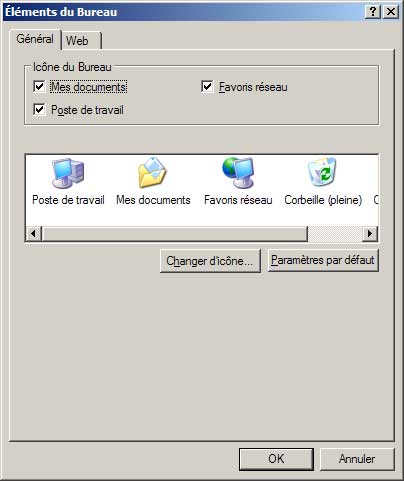This screenshot has width=404, height=481.
Task: Select the Poste de travail computer icon
Action: point(68,173)
